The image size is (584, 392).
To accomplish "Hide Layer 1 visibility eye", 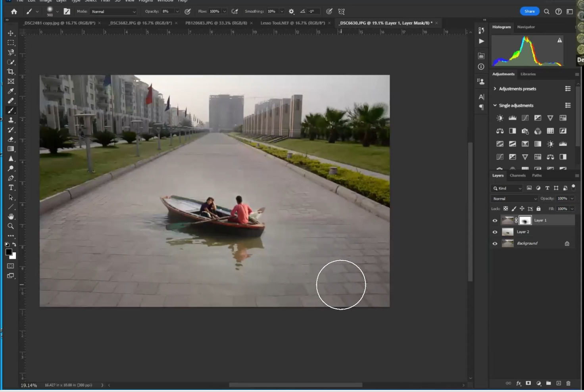I will [495, 221].
